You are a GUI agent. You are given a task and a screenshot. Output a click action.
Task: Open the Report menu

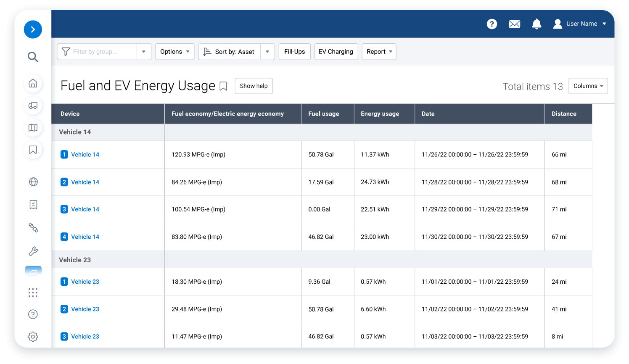[x=379, y=52]
